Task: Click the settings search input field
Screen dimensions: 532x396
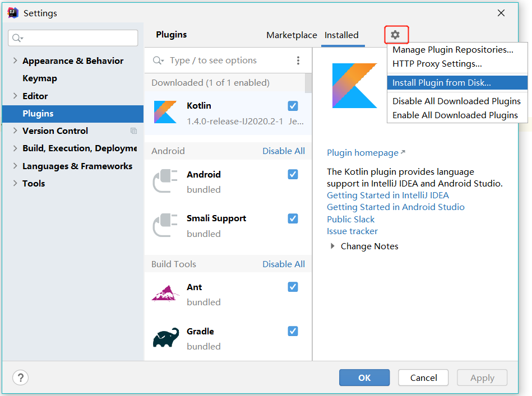Action: click(x=73, y=38)
